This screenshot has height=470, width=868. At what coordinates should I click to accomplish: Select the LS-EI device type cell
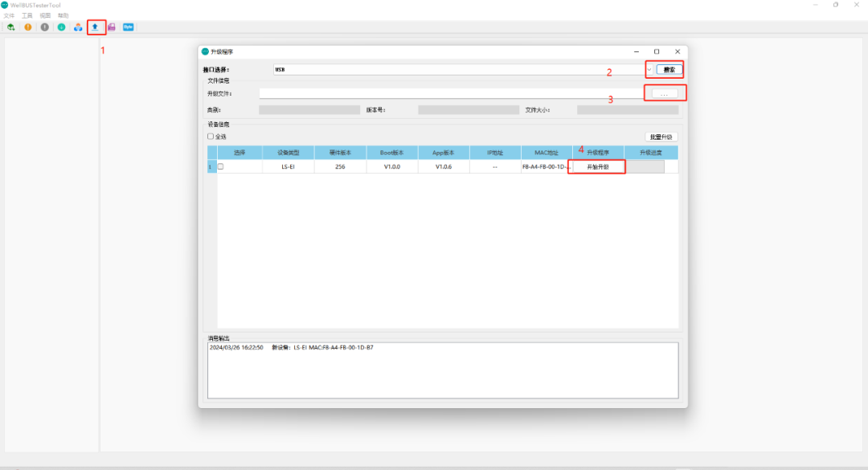point(289,166)
